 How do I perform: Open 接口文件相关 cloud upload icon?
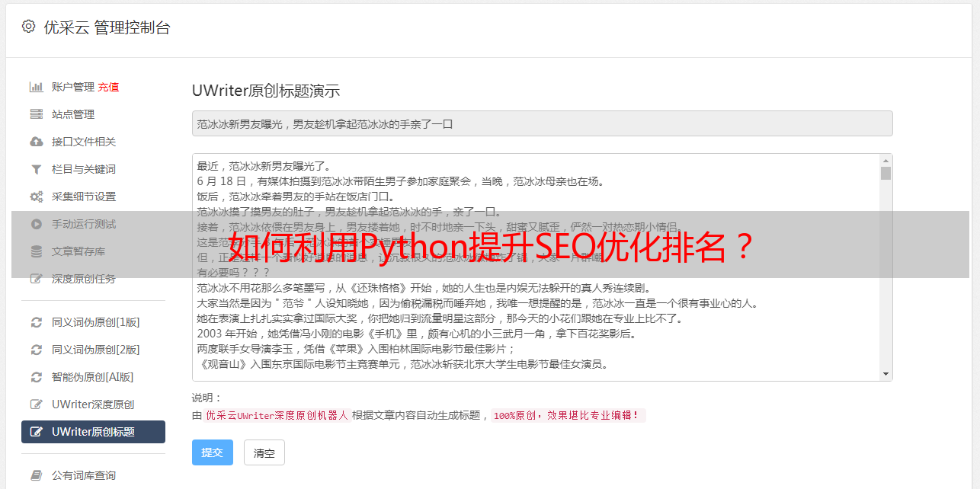pos(36,142)
